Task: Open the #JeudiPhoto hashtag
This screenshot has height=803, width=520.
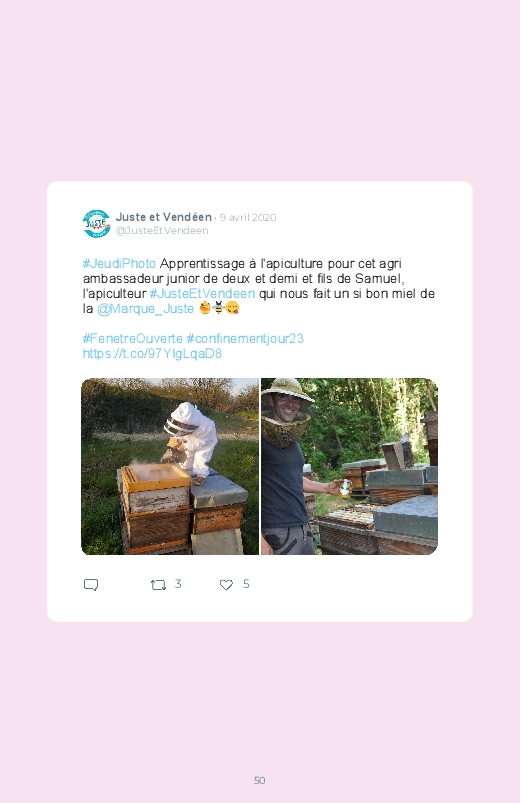Action: pos(119,264)
